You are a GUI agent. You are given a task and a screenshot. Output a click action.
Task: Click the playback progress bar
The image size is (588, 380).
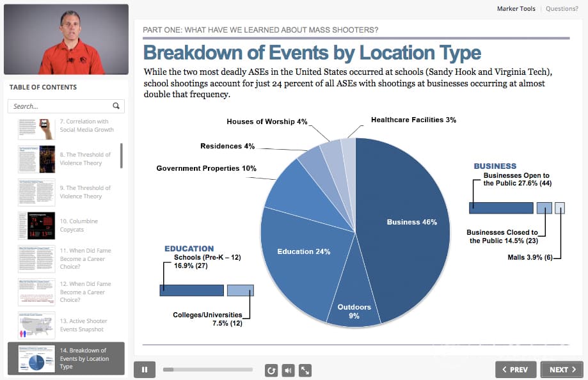[208, 370]
